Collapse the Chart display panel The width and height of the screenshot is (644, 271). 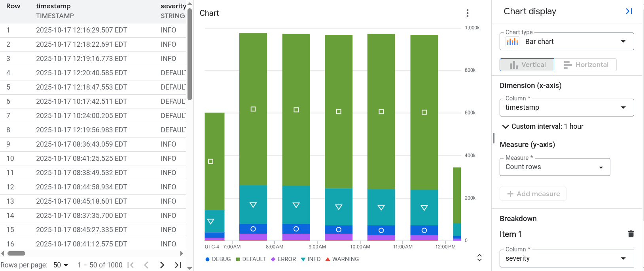629,11
